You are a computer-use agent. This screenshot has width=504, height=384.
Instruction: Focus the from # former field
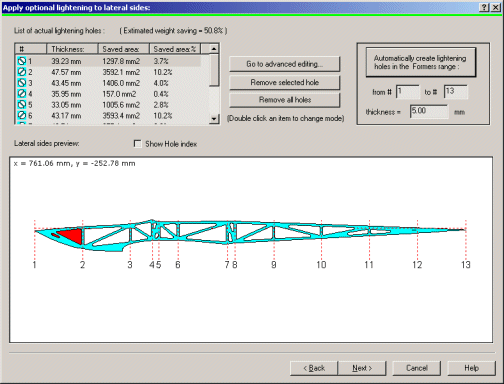[x=408, y=92]
